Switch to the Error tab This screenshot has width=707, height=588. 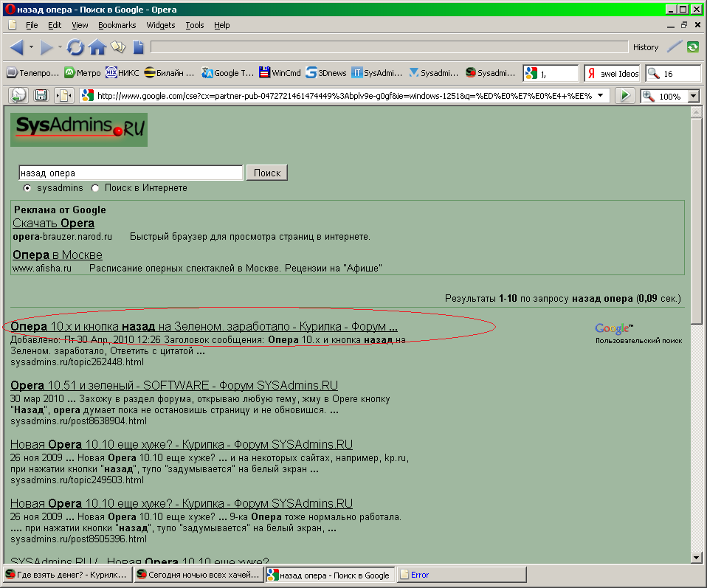pyautogui.click(x=462, y=575)
